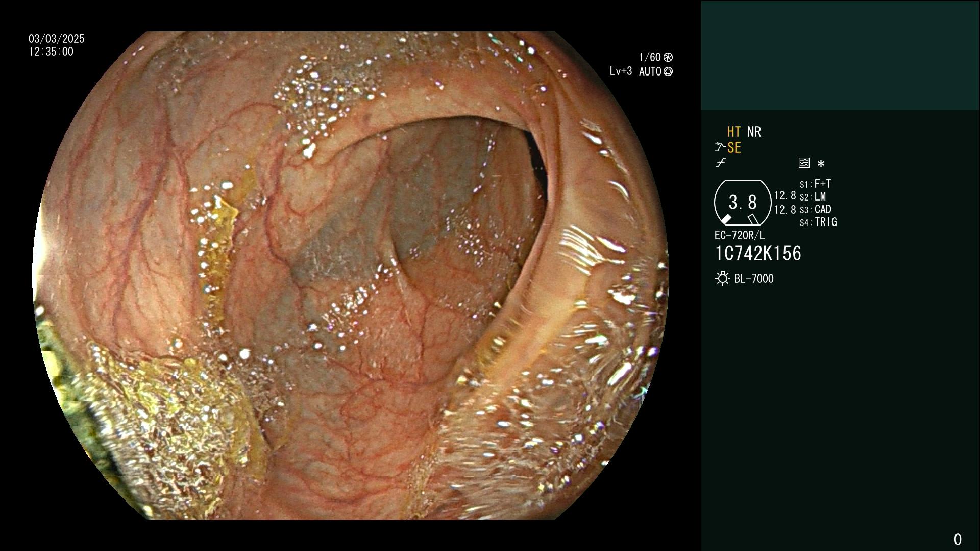Click the empty teal patient info panel

tap(840, 55)
